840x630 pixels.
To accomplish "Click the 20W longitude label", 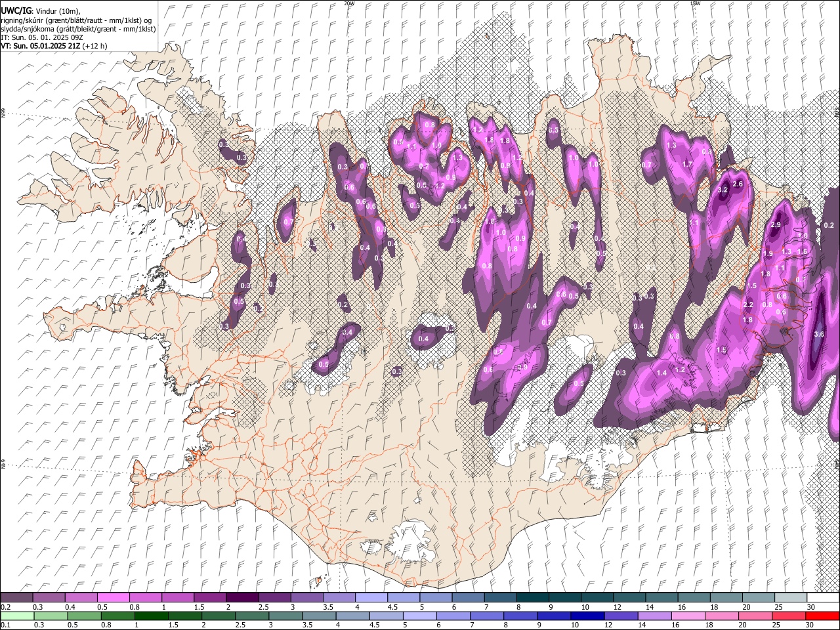I will (x=349, y=3).
